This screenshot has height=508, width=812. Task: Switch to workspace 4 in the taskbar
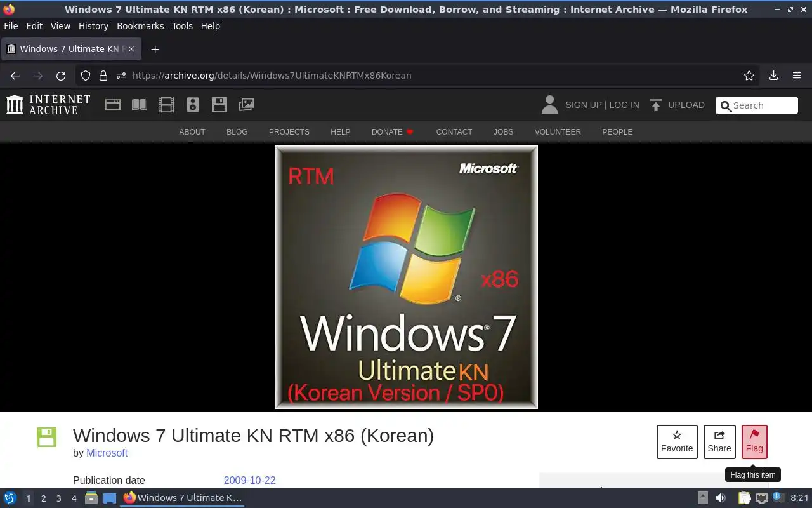coord(74,498)
